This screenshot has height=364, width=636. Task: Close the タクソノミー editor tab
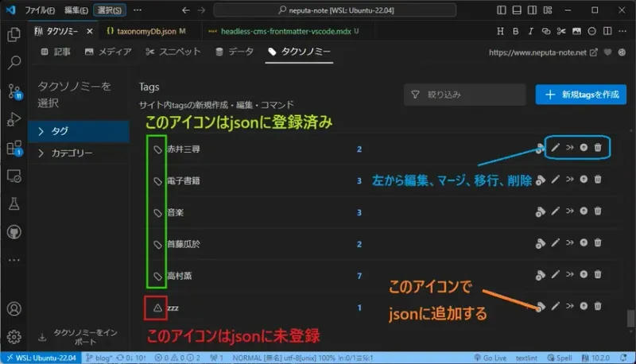point(90,31)
